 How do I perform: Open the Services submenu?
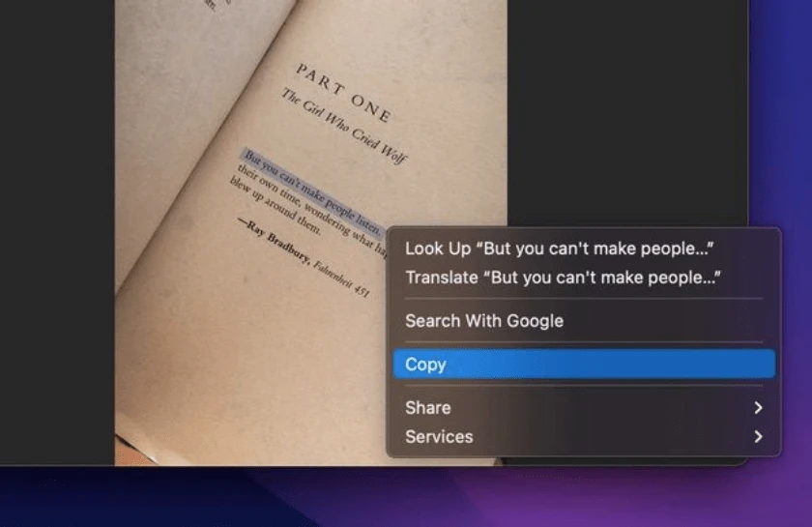pyautogui.click(x=584, y=437)
